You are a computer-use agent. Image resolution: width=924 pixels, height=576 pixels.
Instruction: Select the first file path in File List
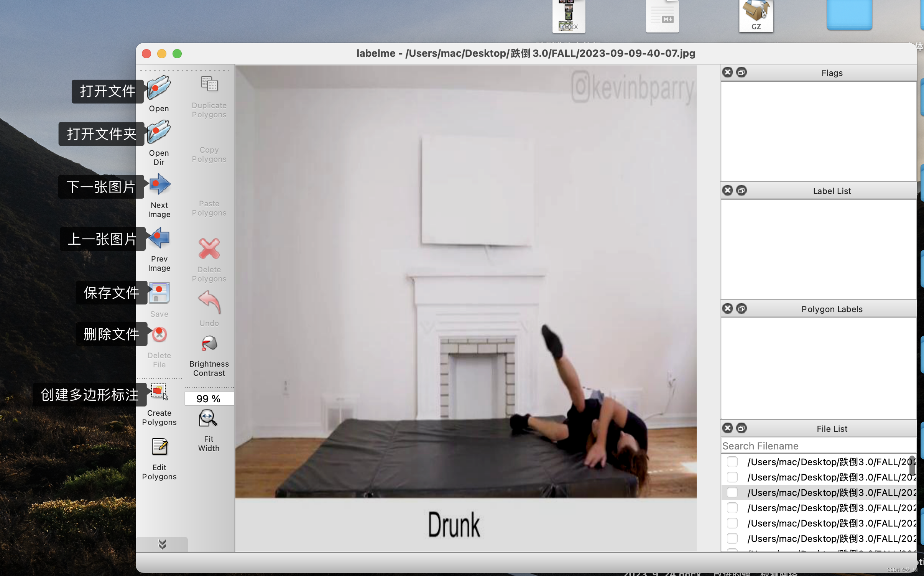click(831, 462)
